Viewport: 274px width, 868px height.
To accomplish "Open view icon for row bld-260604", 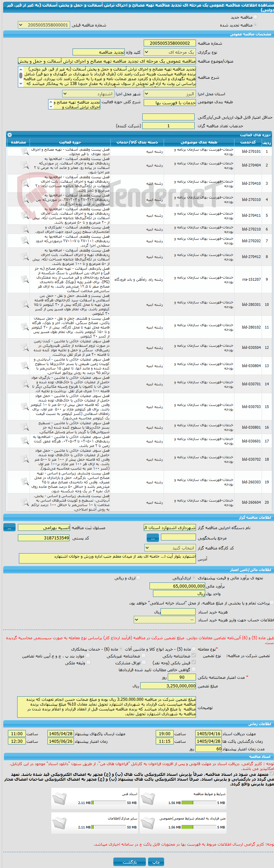I will coord(24,502).
